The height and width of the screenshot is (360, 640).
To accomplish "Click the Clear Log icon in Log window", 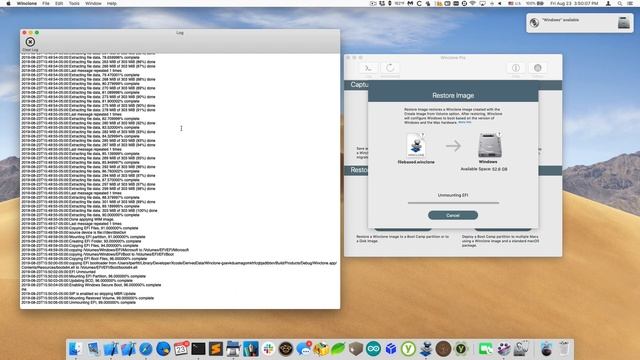I will pyautogui.click(x=30, y=42).
